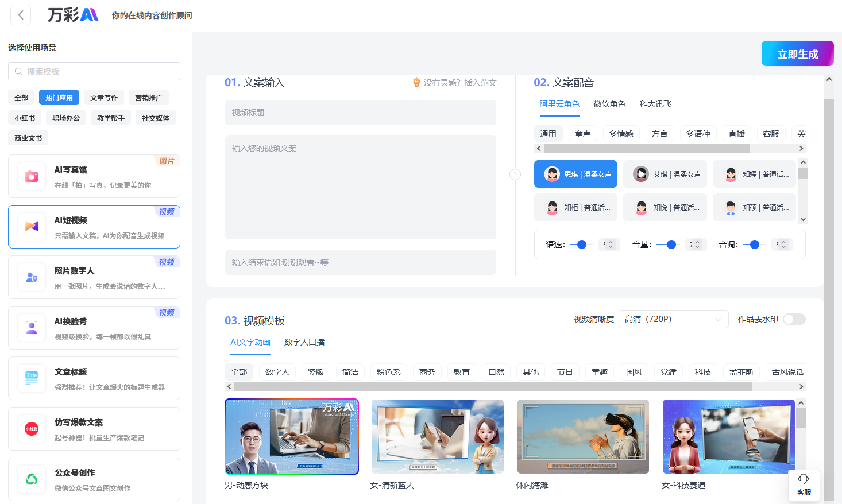Filter voices by 多情感
The height and width of the screenshot is (504, 842).
(x=621, y=134)
